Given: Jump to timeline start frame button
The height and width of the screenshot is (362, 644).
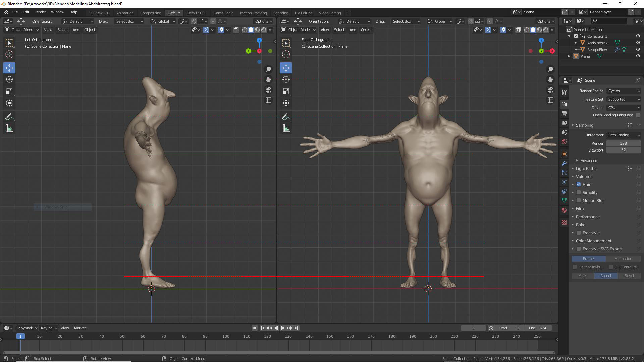Looking at the screenshot, I should click(x=263, y=328).
